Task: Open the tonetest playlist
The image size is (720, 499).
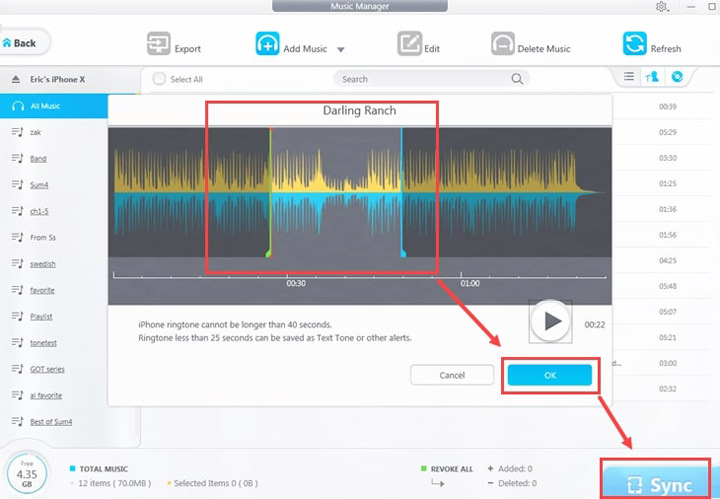Action: pyautogui.click(x=44, y=343)
